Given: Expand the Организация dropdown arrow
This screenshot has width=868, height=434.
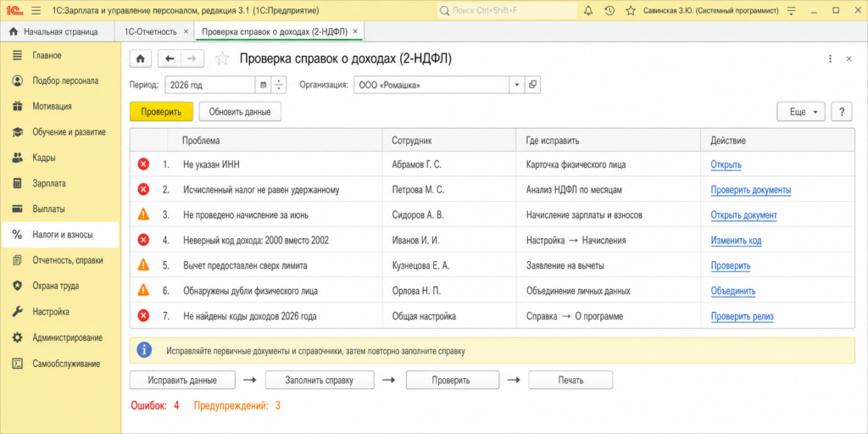Looking at the screenshot, I should coord(516,86).
